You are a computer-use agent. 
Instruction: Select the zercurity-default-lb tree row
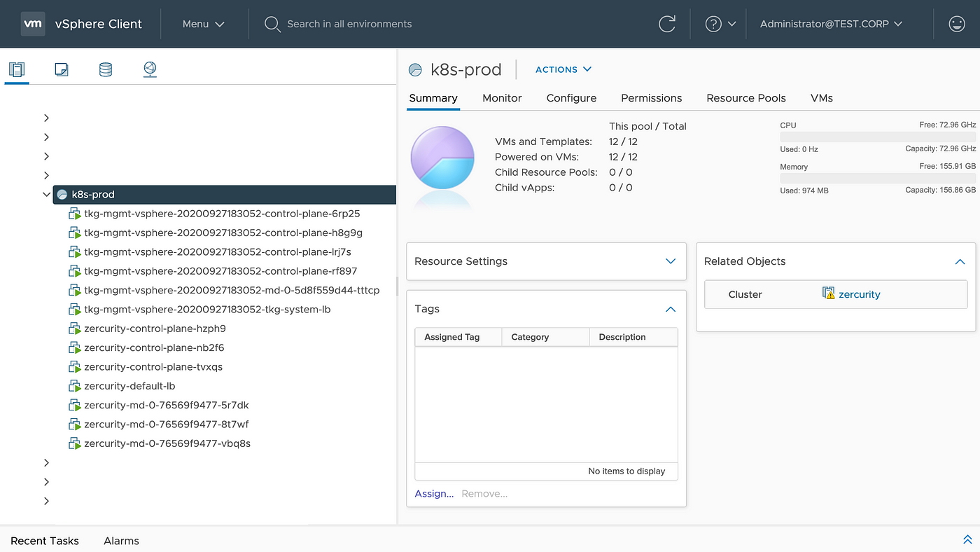tap(129, 386)
